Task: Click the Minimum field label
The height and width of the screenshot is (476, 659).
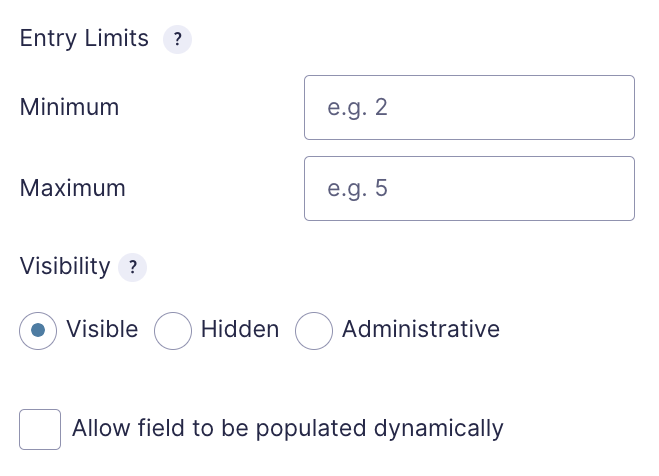Action: coord(69,107)
